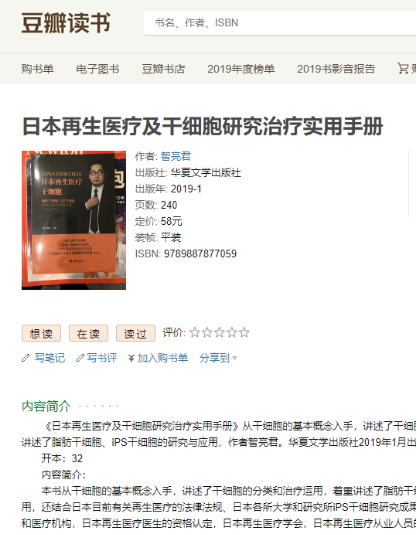
Task: Click the 豆瓣读书 logo
Action: (66, 23)
